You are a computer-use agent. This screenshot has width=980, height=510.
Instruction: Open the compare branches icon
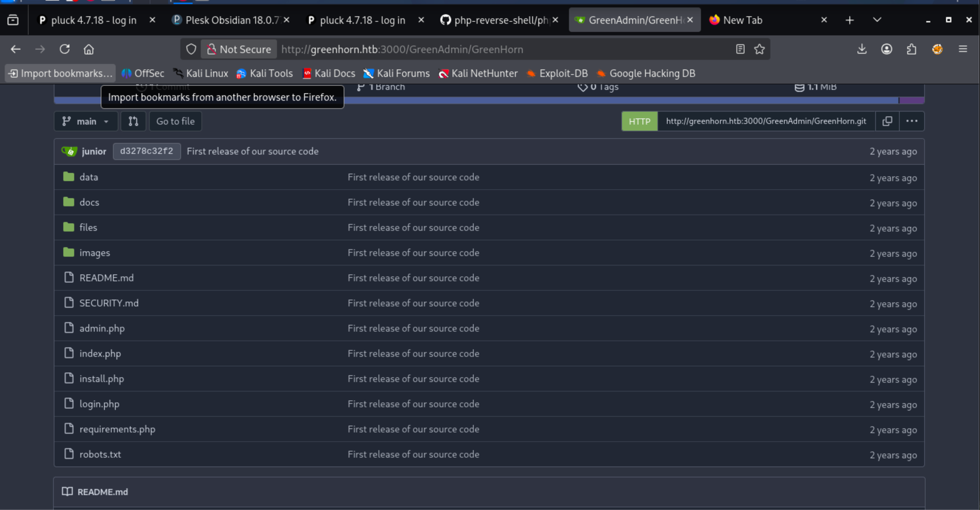point(133,121)
